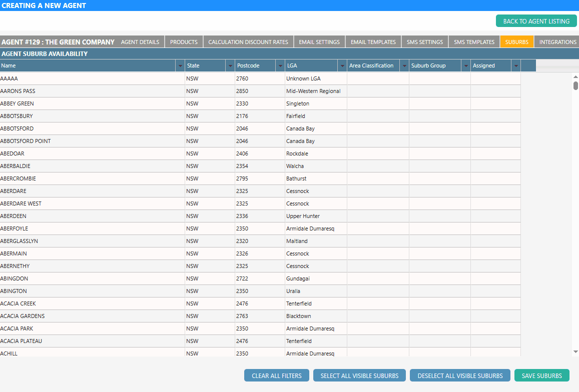Image resolution: width=579 pixels, height=392 pixels.
Task: Open the State column filter dropdown
Action: coord(230,66)
